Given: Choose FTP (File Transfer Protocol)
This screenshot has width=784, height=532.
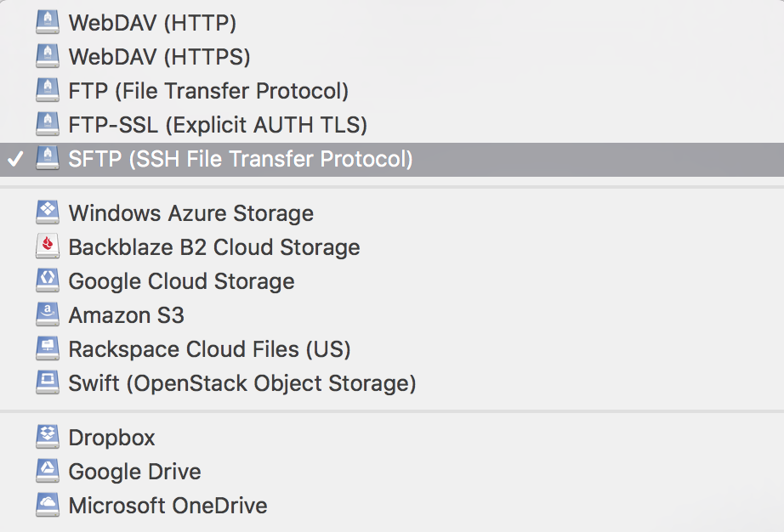Looking at the screenshot, I should pyautogui.click(x=208, y=91).
